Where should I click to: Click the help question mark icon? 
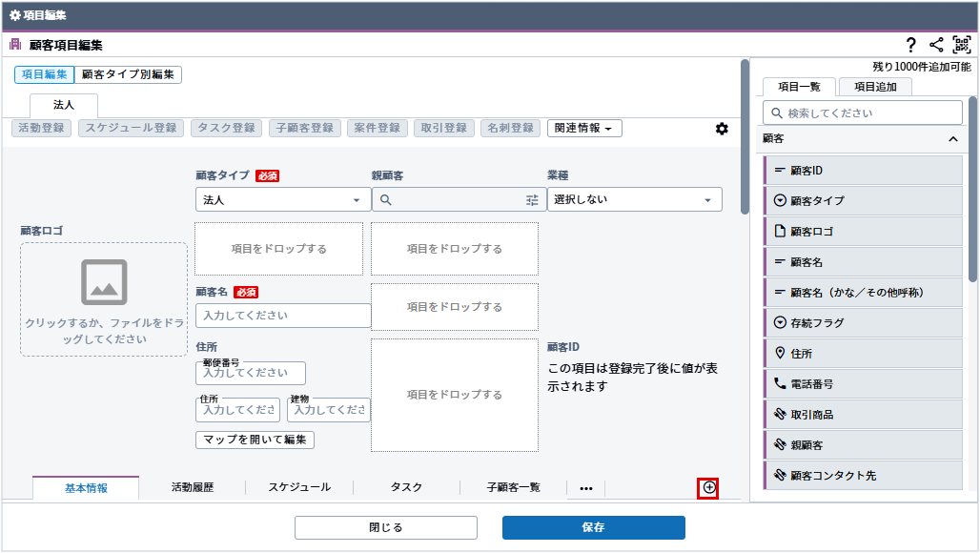[x=910, y=45]
